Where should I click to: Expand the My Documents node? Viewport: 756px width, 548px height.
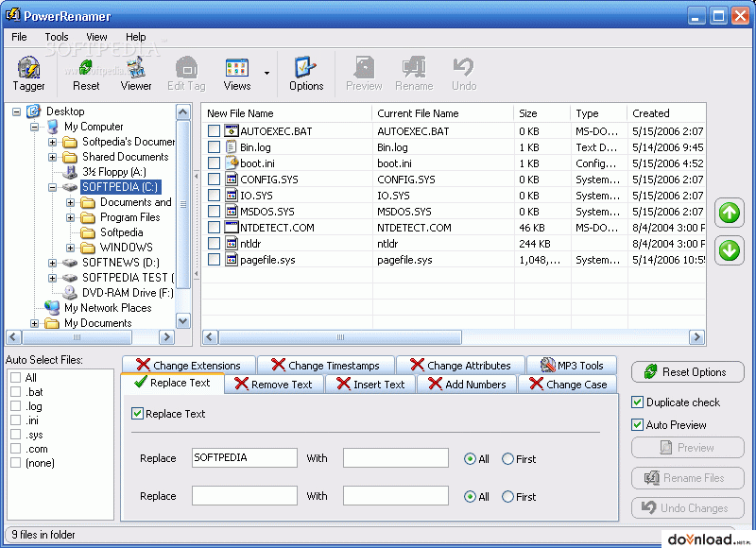[x=34, y=323]
